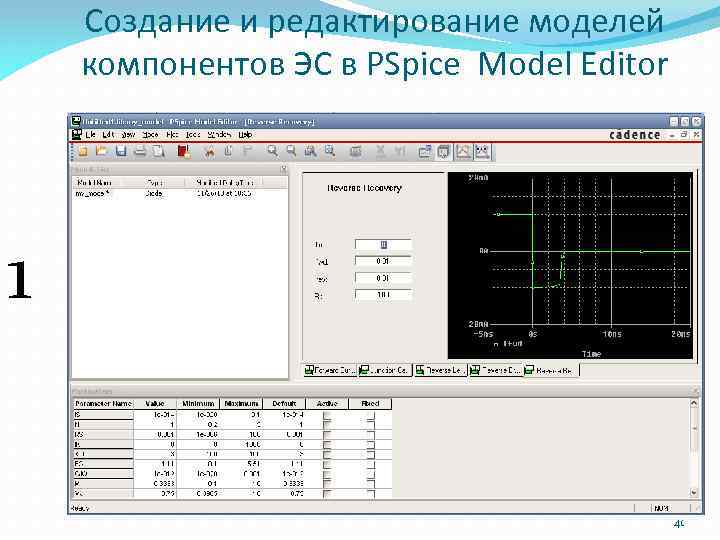The image size is (720, 540).
Task: Click the Value cell of VJ row
Action: 155,494
